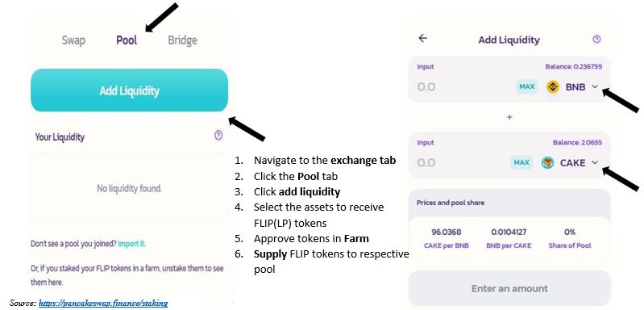The image size is (644, 310).
Task: Follow the Import it link
Action: point(131,243)
